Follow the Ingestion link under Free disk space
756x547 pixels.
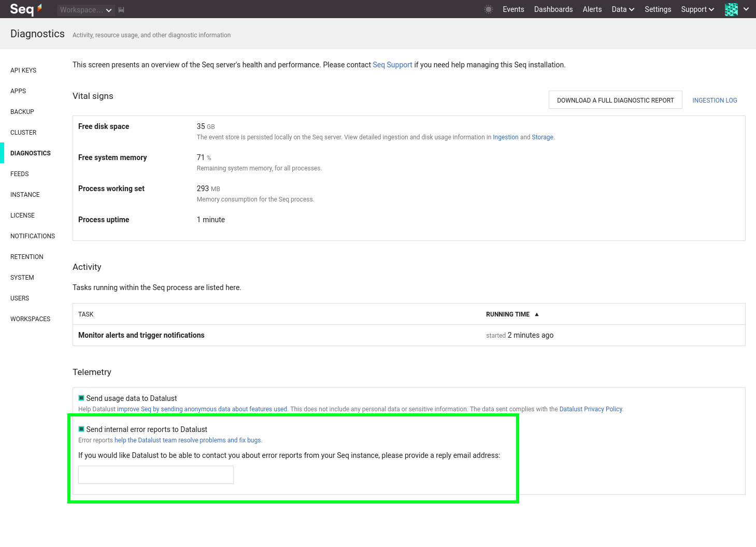(505, 137)
